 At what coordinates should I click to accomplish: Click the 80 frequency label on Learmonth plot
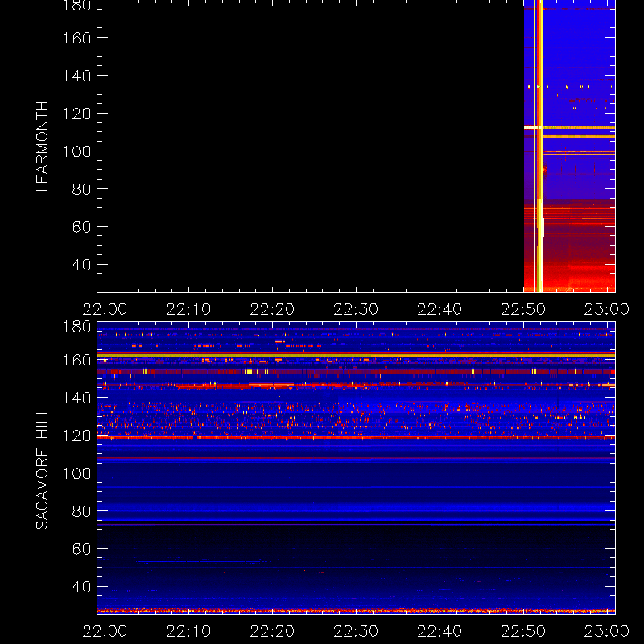(x=81, y=189)
